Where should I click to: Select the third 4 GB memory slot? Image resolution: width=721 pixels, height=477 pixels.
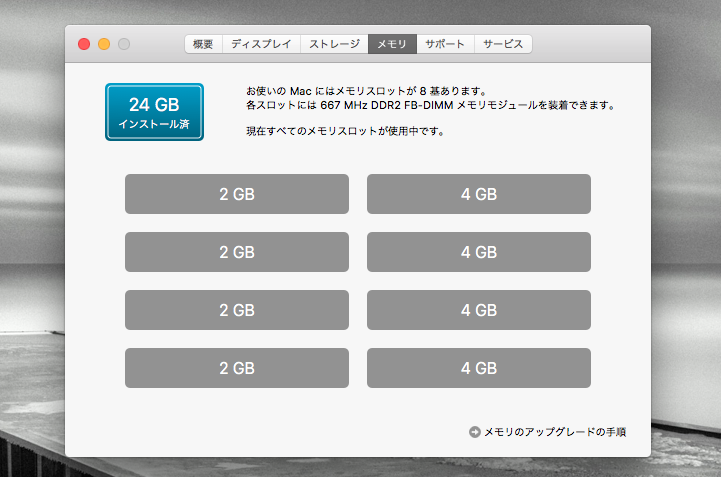pos(479,310)
